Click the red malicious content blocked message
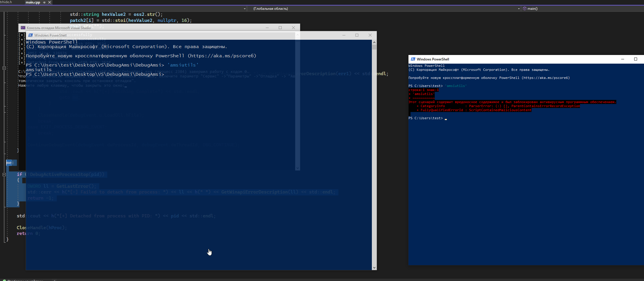644x281 pixels. click(512, 102)
